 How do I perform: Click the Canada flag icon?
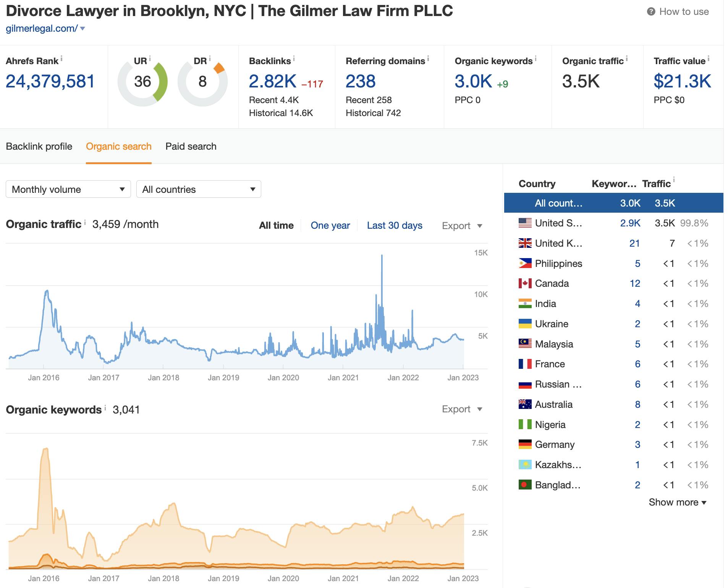(x=525, y=283)
